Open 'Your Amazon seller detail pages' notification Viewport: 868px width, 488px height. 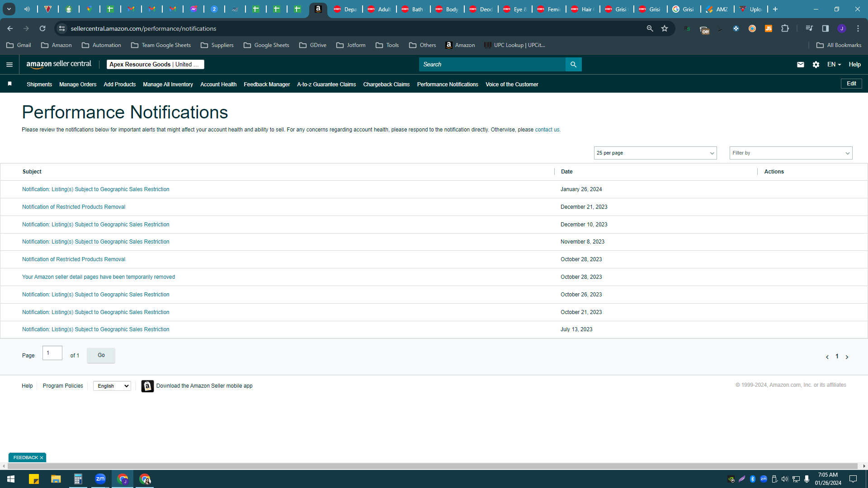99,277
